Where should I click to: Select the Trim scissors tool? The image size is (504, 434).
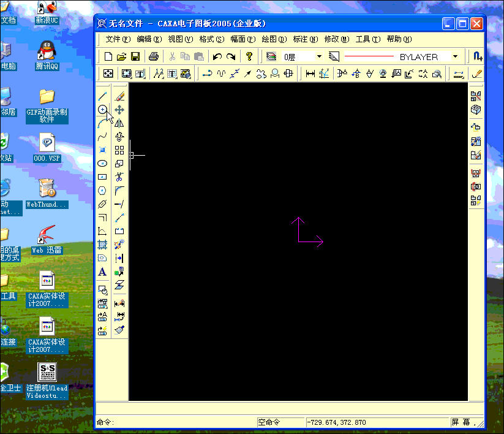119,177
